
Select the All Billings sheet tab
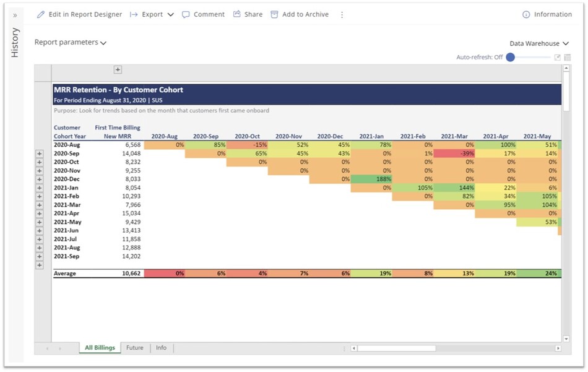(100, 348)
